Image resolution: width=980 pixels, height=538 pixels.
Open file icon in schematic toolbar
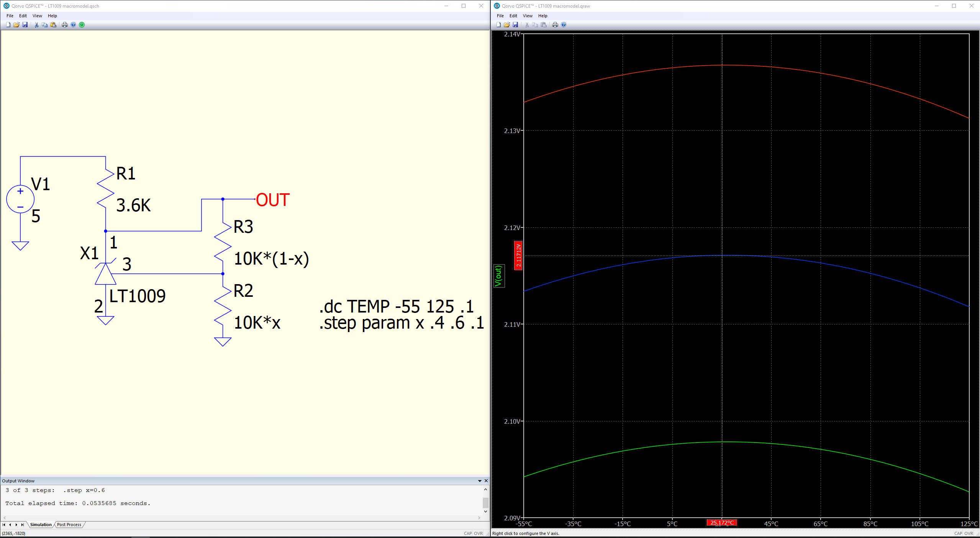(x=16, y=25)
